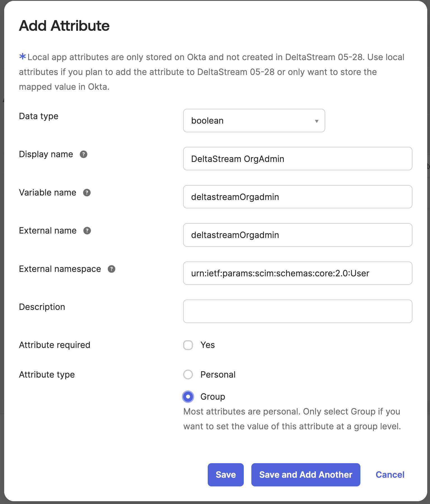Click the External namespace question mark icon
The image size is (430, 504).
(112, 269)
